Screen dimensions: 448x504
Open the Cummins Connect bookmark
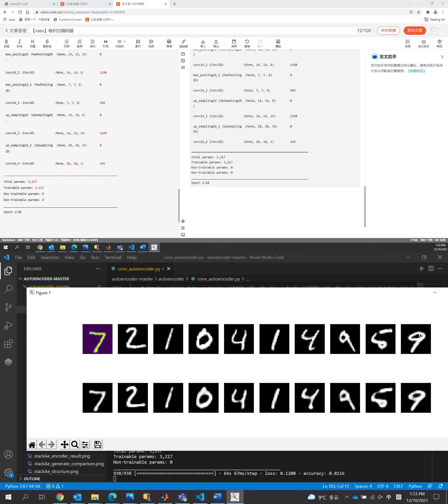point(68,19)
